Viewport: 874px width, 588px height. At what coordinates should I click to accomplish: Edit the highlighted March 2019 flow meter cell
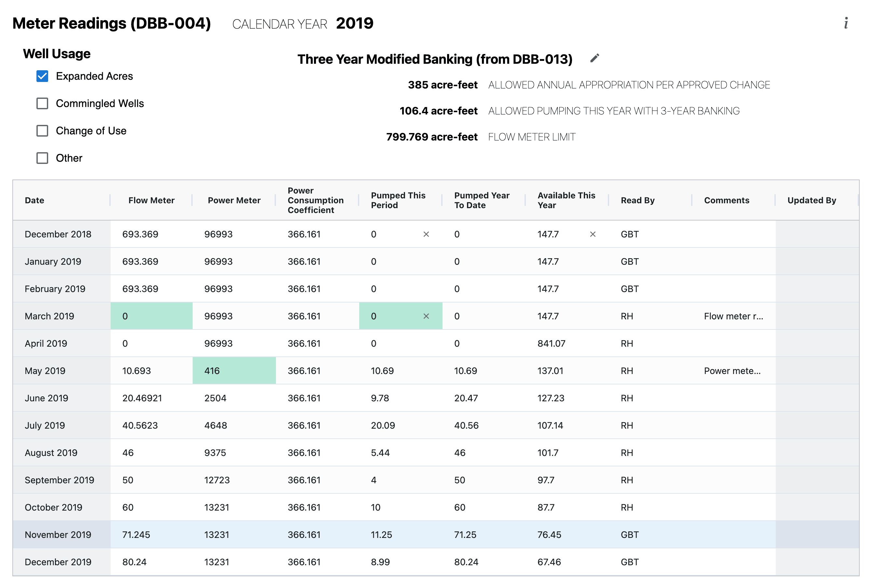(x=151, y=316)
